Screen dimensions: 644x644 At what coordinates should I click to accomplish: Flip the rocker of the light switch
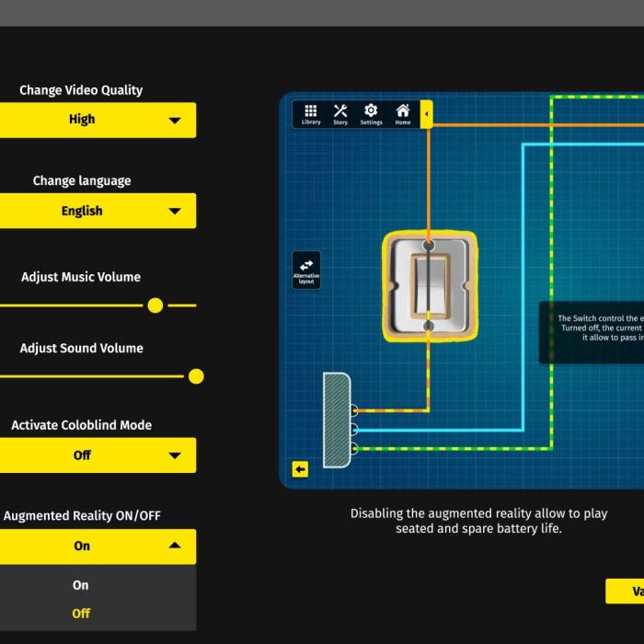point(429,286)
